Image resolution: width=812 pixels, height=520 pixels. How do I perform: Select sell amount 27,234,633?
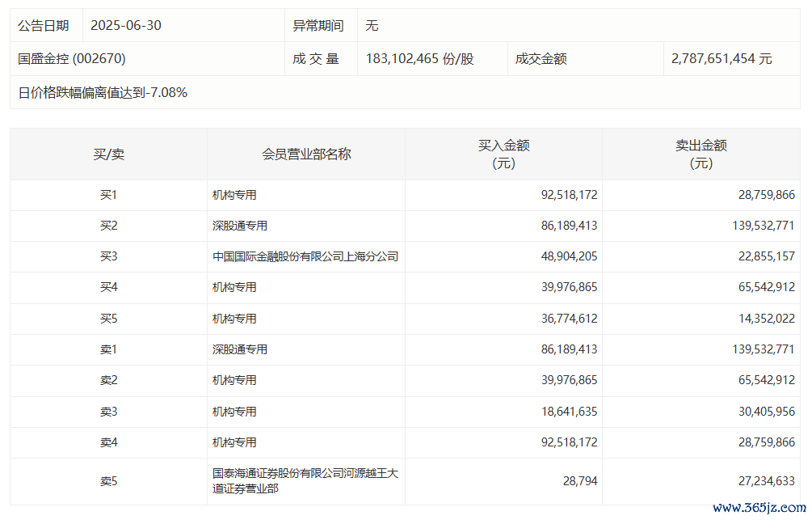[x=767, y=481]
